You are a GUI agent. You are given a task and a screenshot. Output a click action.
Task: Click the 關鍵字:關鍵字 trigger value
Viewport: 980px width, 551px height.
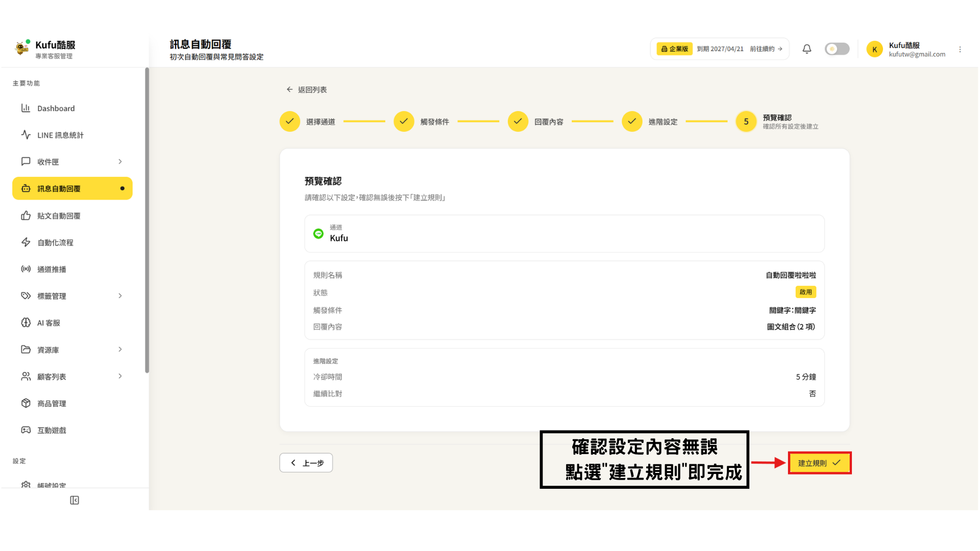pyautogui.click(x=792, y=310)
